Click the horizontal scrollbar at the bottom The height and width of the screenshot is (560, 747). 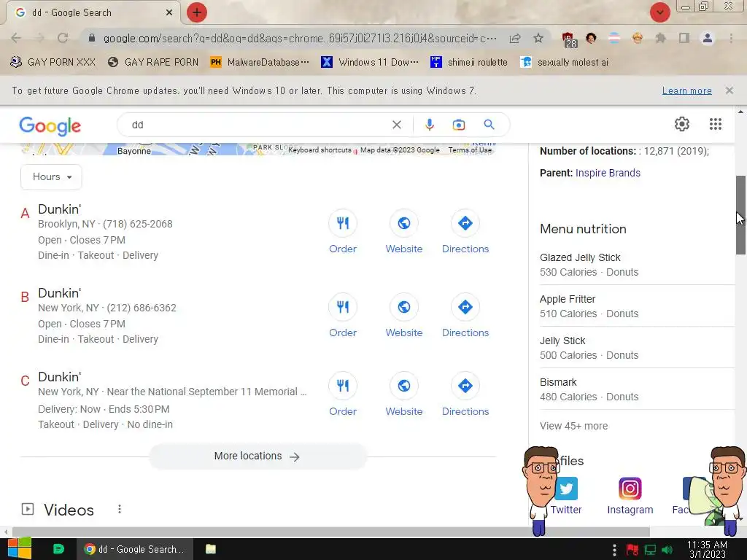(x=331, y=532)
